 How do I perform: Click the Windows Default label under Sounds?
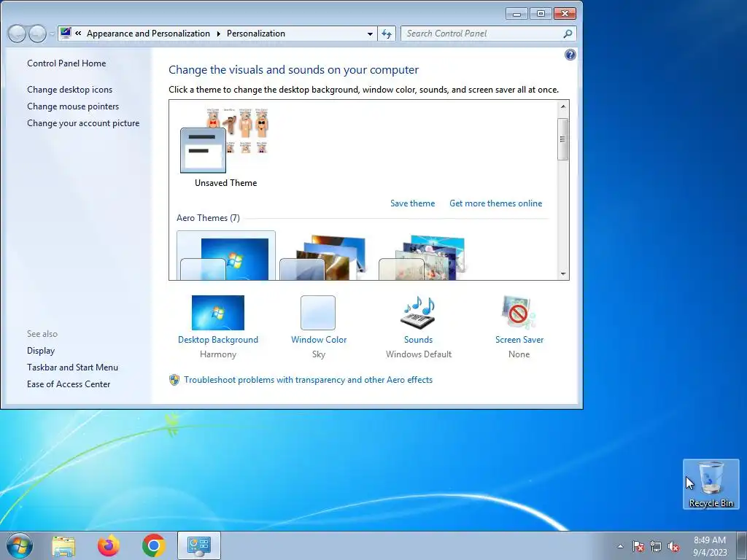pyautogui.click(x=418, y=354)
